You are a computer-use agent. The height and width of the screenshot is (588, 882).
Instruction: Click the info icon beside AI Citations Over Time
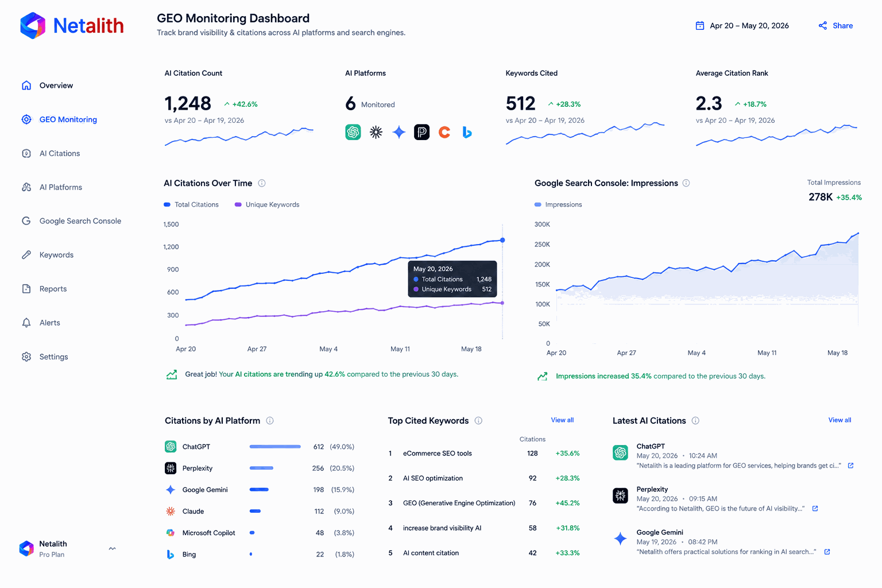coord(262,183)
